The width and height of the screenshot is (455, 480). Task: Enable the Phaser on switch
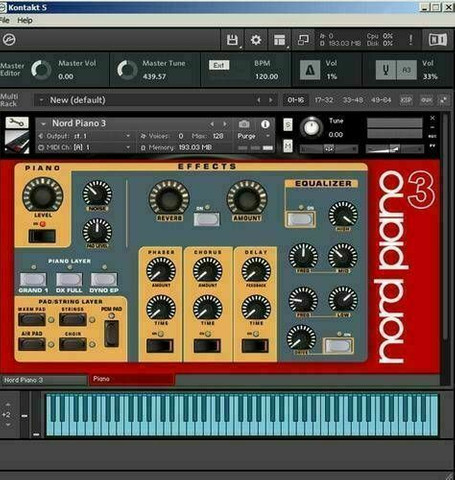(x=160, y=346)
